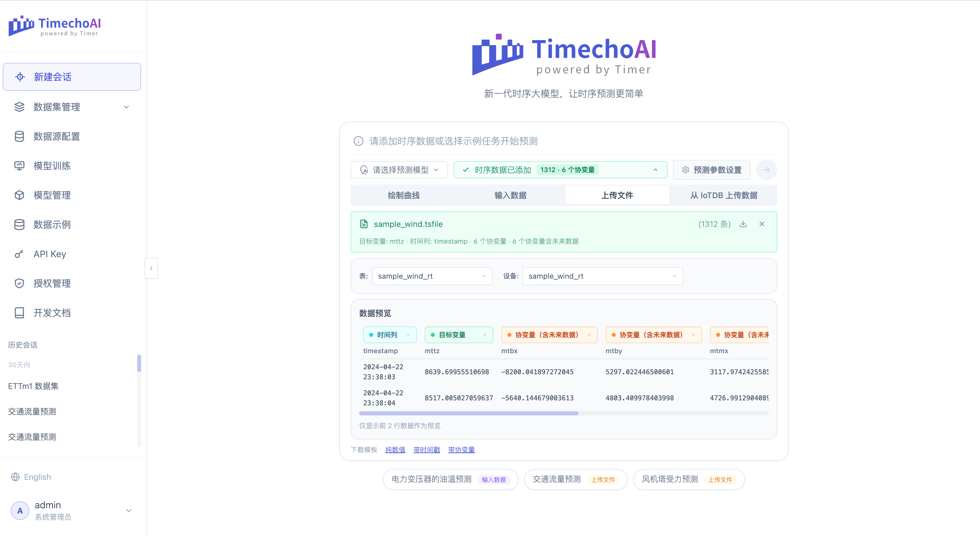Viewport: 980px width, 536px height.
Task: Click the API Key key icon
Action: coord(19,254)
